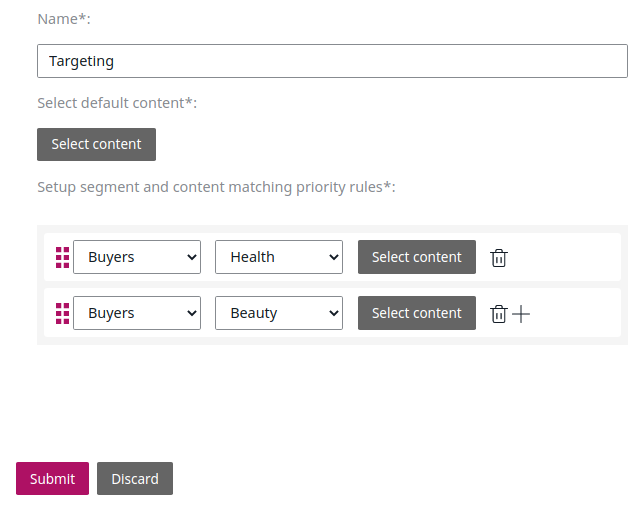Open the Health category dropdown
Viewport: 637px width, 506px height.
(x=279, y=257)
